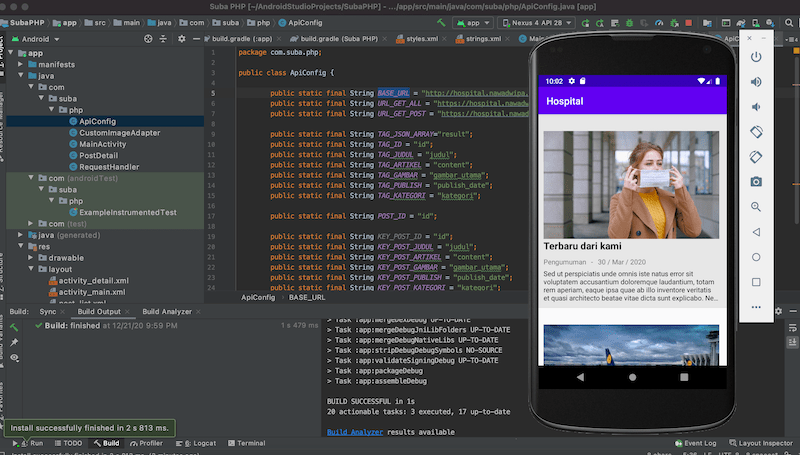Open the MainActivity class in project tree
800x455 pixels.
click(x=104, y=144)
